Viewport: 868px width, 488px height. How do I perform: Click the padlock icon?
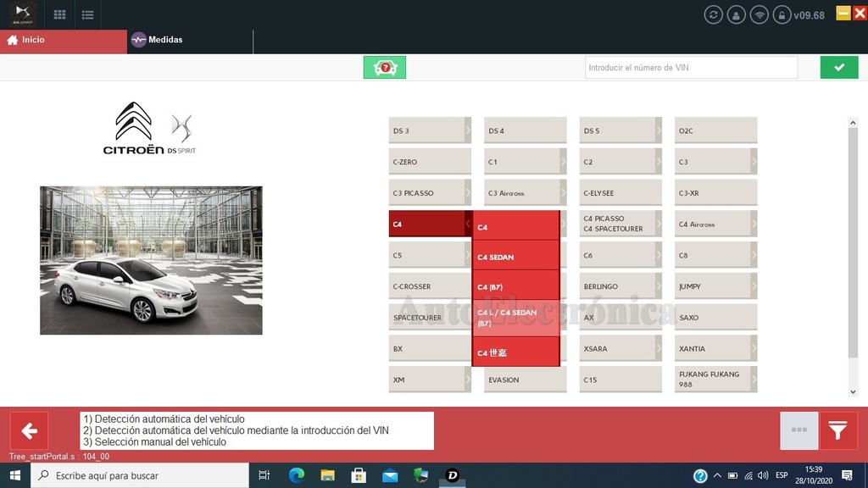click(x=782, y=15)
